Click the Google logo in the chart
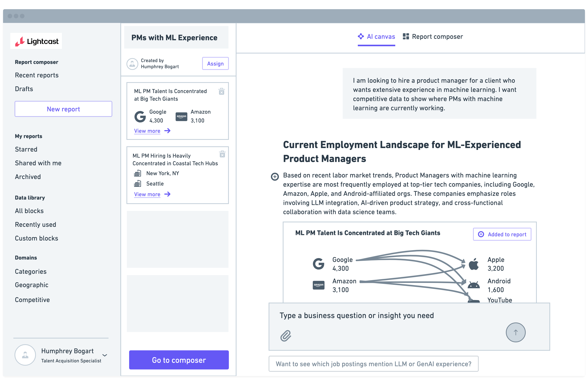Screen dimensions: 588x379 [x=318, y=264]
